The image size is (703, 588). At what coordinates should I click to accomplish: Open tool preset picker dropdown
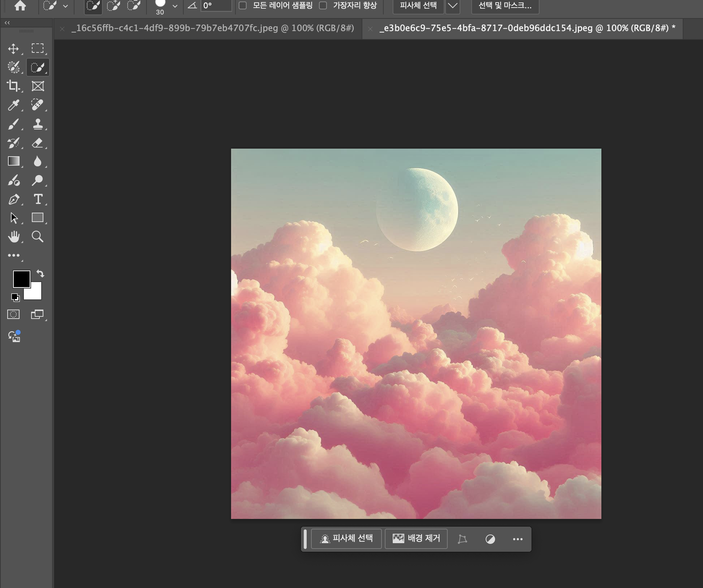pyautogui.click(x=65, y=6)
